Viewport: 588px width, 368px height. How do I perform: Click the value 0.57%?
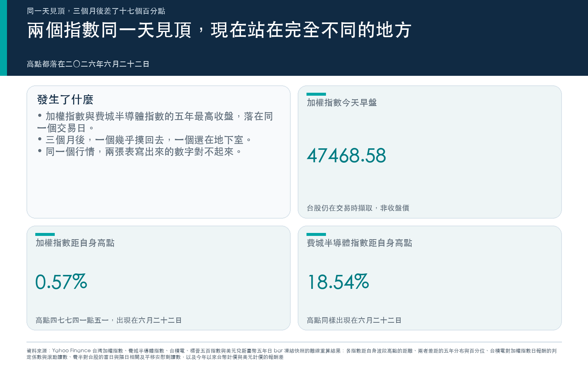click(61, 282)
